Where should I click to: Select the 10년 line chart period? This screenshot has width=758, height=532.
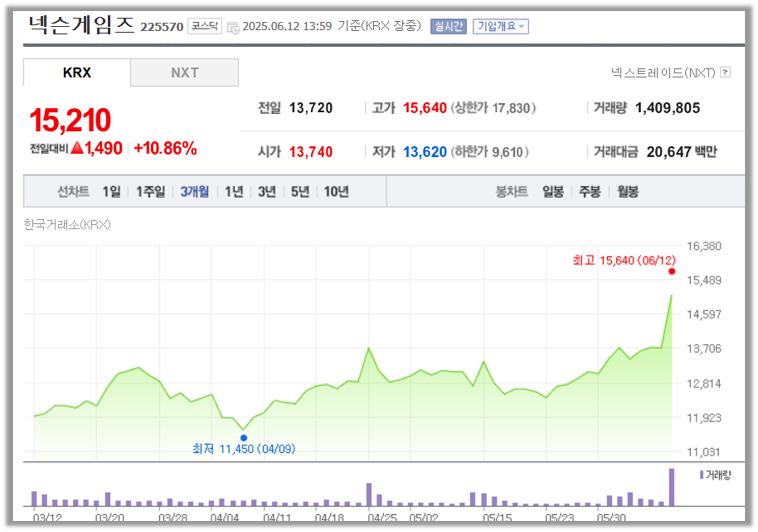tap(337, 191)
